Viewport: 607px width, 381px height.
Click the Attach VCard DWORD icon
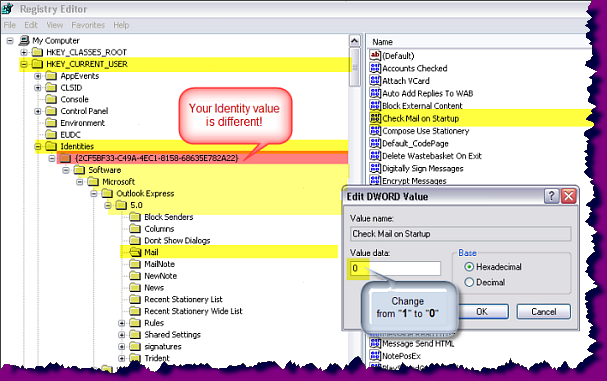[x=375, y=81]
